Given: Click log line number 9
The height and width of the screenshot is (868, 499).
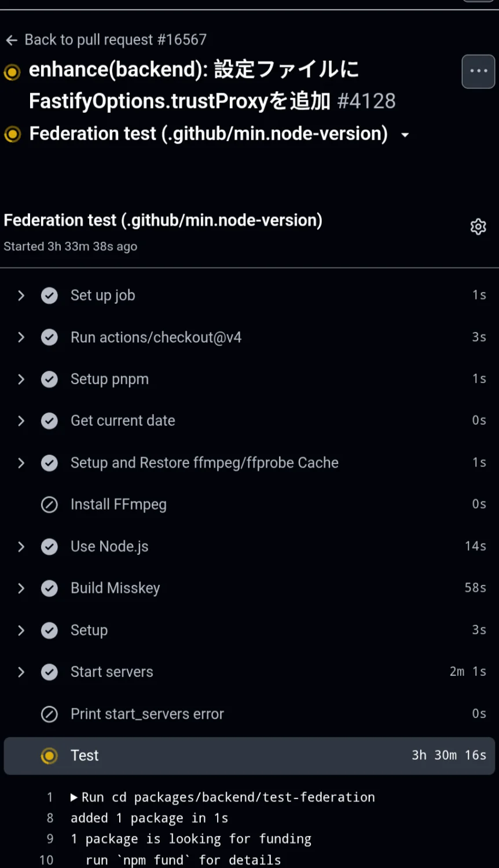Looking at the screenshot, I should coord(50,839).
